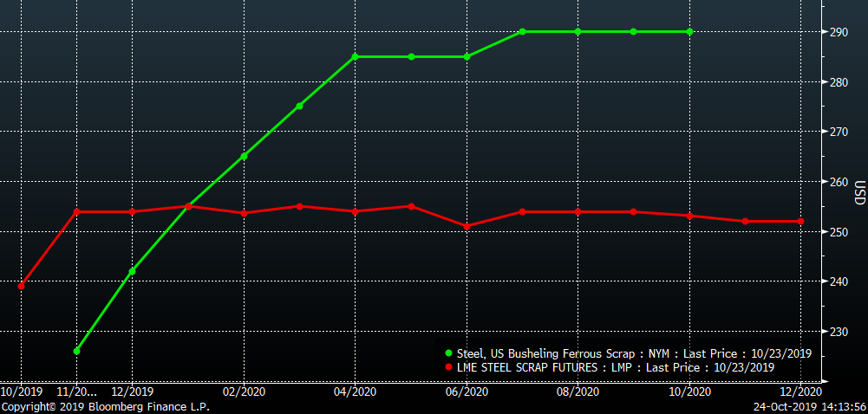Click the red legend dot for LME Steel Scrap
The height and width of the screenshot is (414, 868).
[448, 367]
